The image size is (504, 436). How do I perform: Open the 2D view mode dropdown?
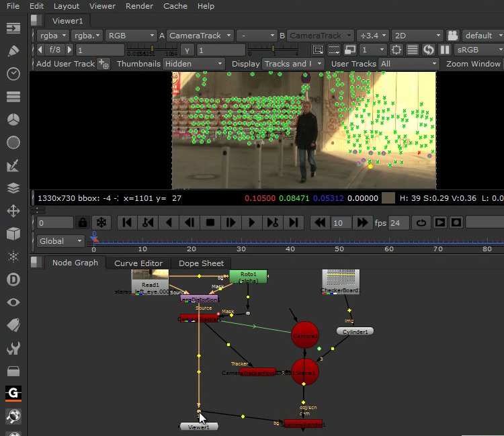coord(417,36)
